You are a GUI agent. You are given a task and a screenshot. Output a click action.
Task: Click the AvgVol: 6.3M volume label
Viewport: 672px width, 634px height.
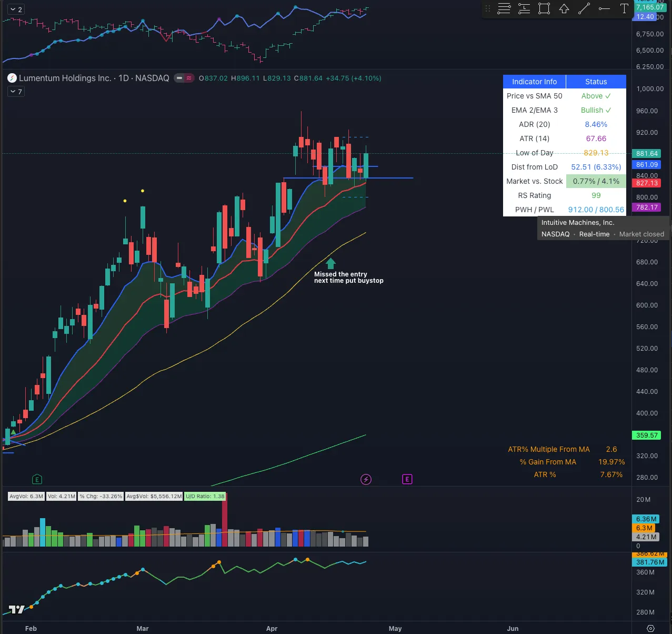coord(26,496)
